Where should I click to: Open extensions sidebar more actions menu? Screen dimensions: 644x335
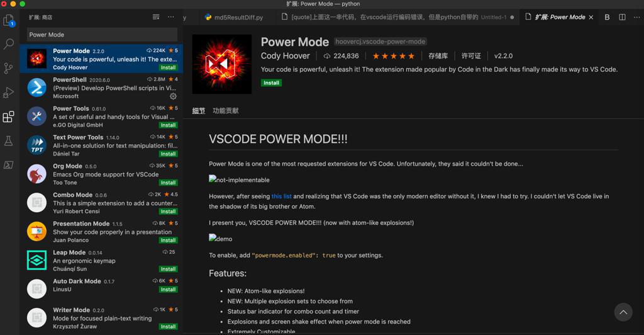click(171, 17)
